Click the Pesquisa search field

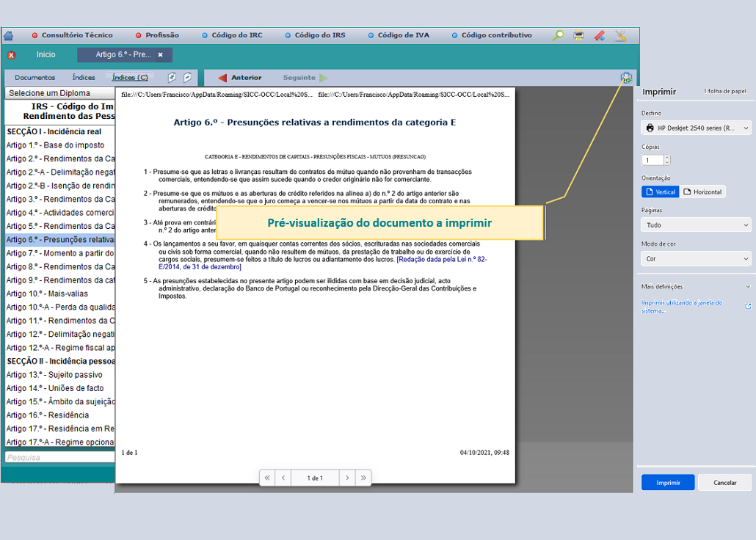(59, 458)
